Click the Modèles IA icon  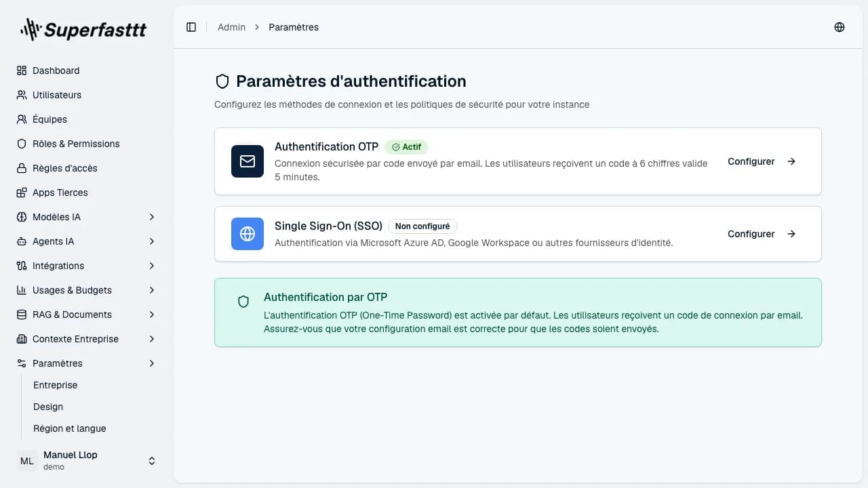[22, 217]
